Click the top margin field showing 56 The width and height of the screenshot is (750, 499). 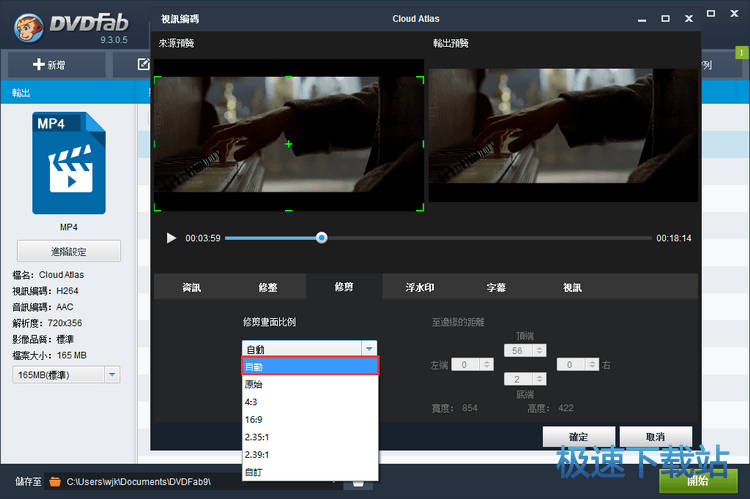[518, 350]
